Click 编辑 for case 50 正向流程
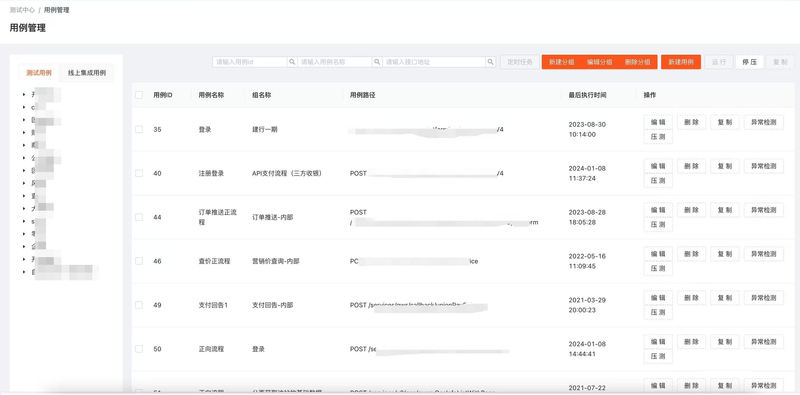The width and height of the screenshot is (800, 395). click(x=658, y=342)
